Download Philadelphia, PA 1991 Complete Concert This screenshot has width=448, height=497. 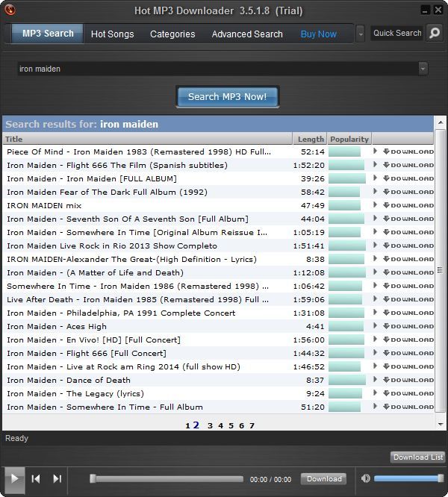click(408, 313)
